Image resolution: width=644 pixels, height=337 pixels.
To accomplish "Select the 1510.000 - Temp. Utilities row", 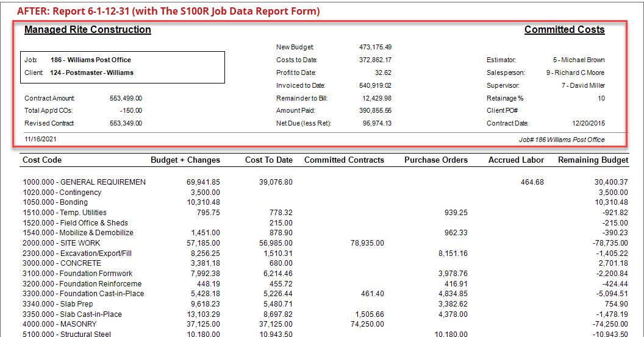I will pyautogui.click(x=325, y=213).
